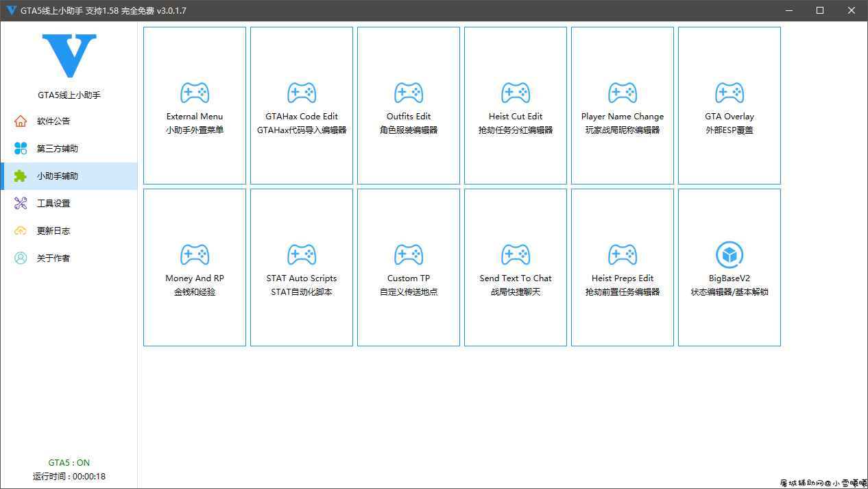This screenshot has width=868, height=489.
Task: Click the Heist Preps Edit gamepad icon
Action: [623, 254]
